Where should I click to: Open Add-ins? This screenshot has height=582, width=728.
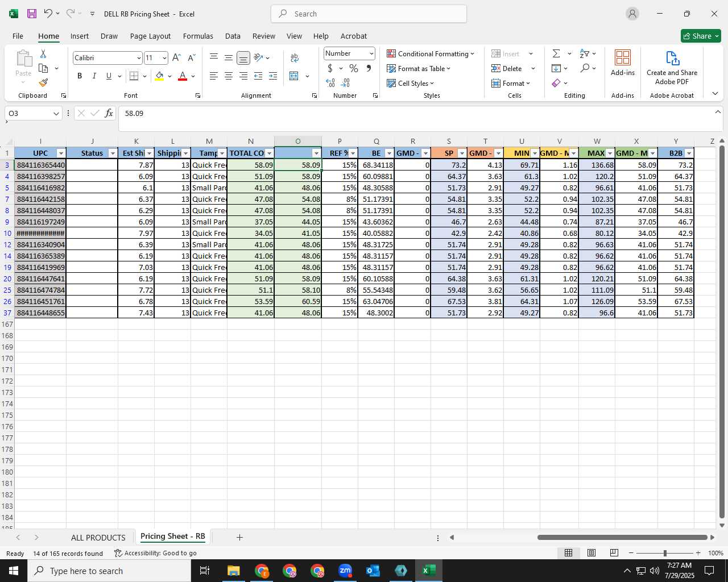click(x=623, y=63)
